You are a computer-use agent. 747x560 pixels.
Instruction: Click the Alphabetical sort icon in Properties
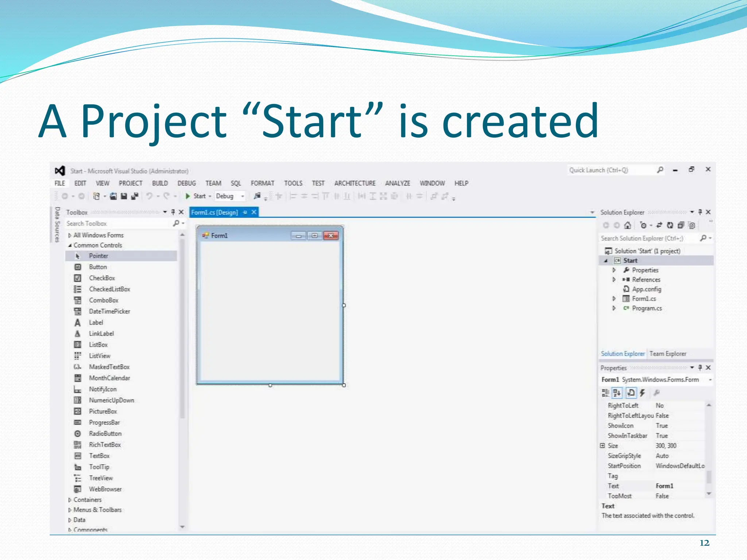pos(617,393)
